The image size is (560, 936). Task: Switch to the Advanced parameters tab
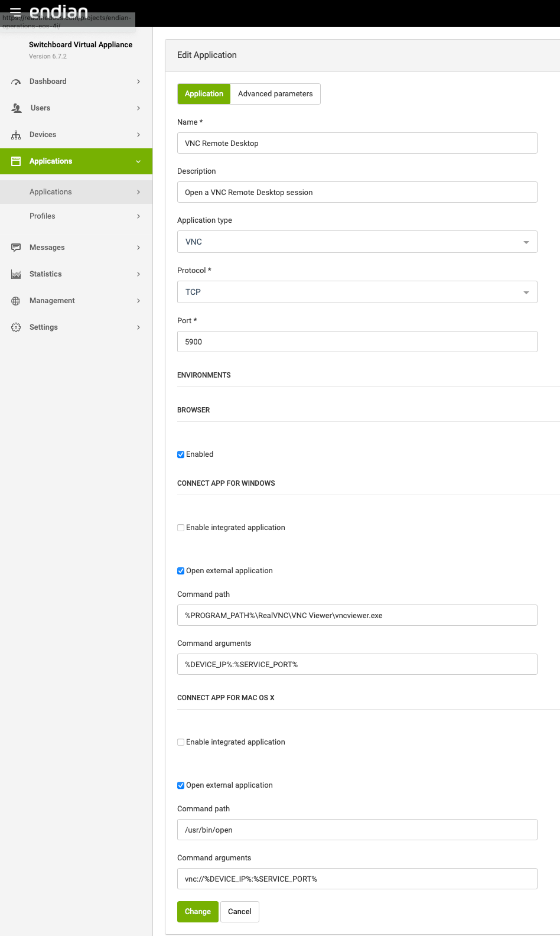275,94
